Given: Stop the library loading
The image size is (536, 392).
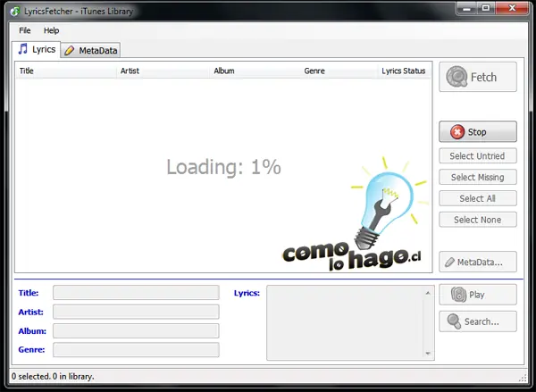Looking at the screenshot, I should [478, 131].
